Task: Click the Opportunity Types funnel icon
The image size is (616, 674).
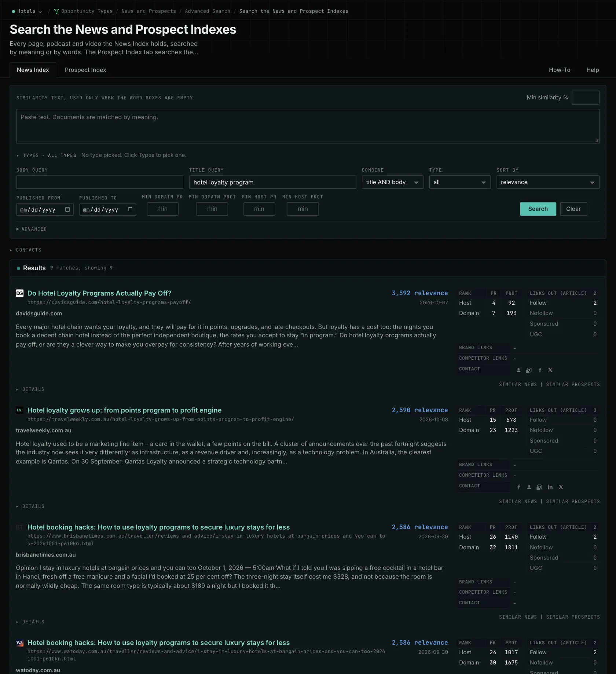Action: tap(56, 11)
